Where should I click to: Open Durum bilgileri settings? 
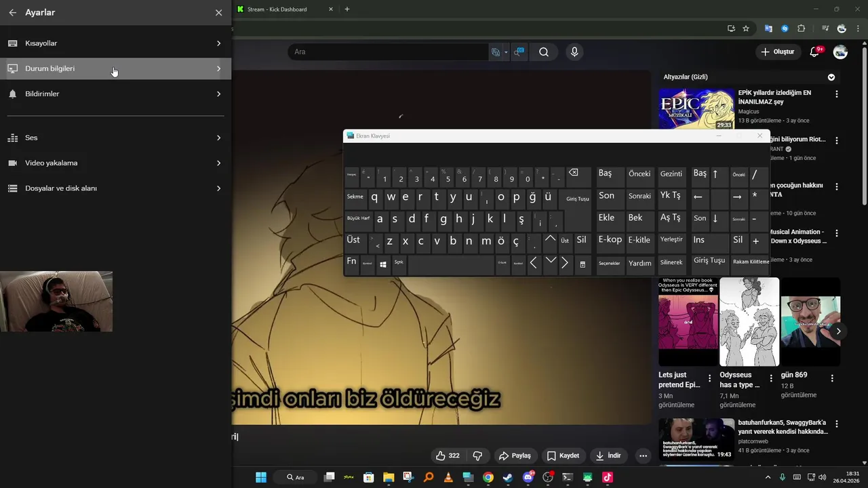(115, 68)
